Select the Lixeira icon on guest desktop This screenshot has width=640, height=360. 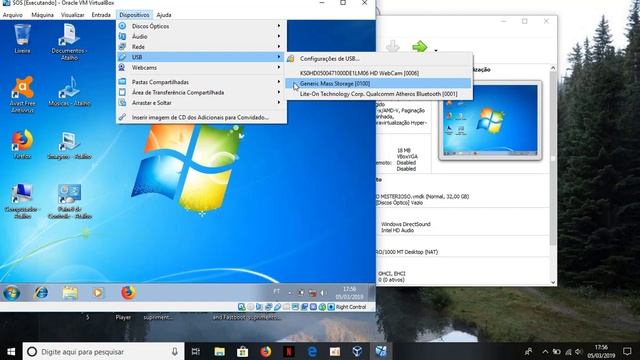coord(22,39)
